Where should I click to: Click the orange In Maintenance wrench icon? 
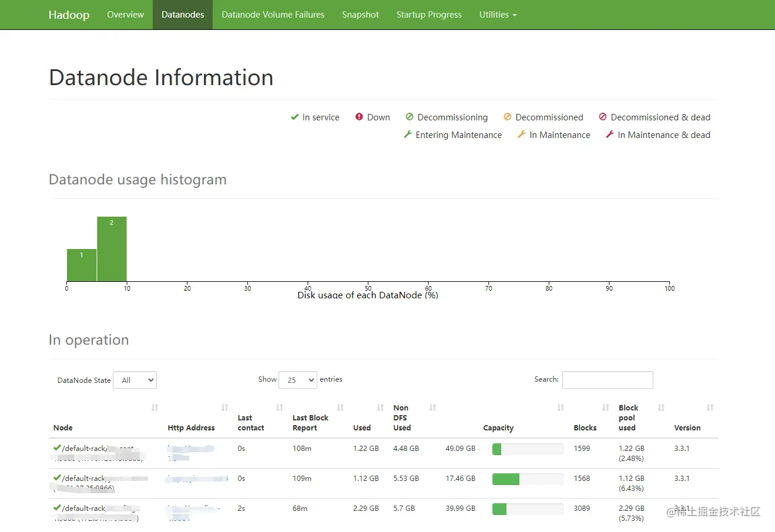point(521,134)
